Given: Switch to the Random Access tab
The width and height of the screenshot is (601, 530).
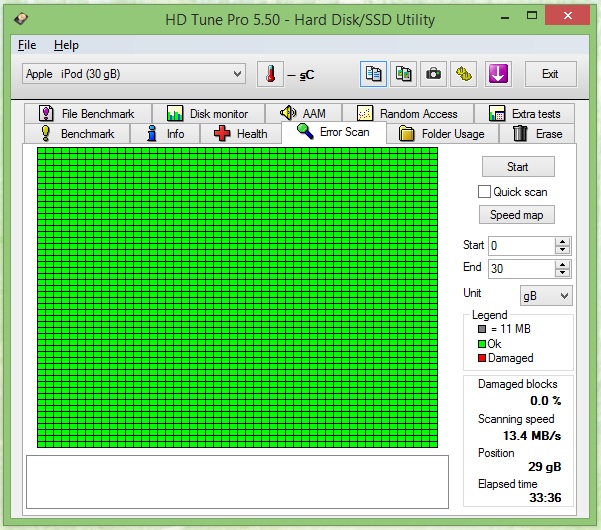Looking at the screenshot, I should pyautogui.click(x=408, y=113).
